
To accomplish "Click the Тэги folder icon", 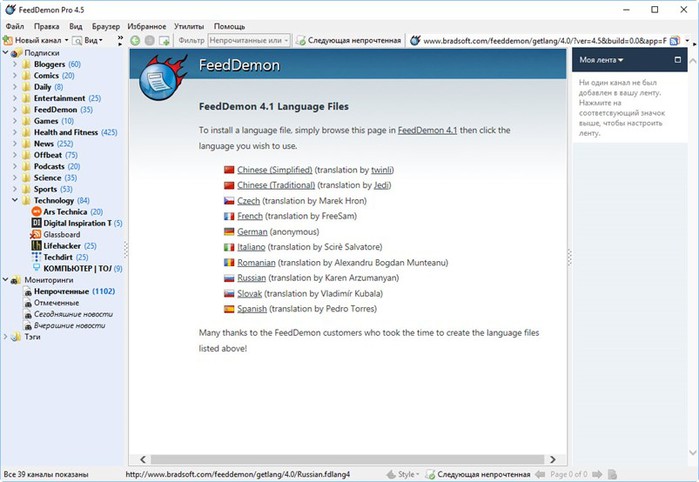I will (x=16, y=337).
